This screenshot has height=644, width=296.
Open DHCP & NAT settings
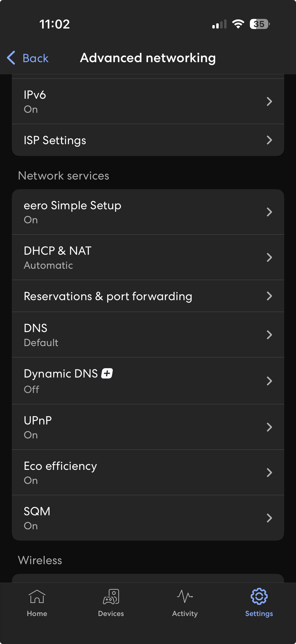pyautogui.click(x=148, y=257)
